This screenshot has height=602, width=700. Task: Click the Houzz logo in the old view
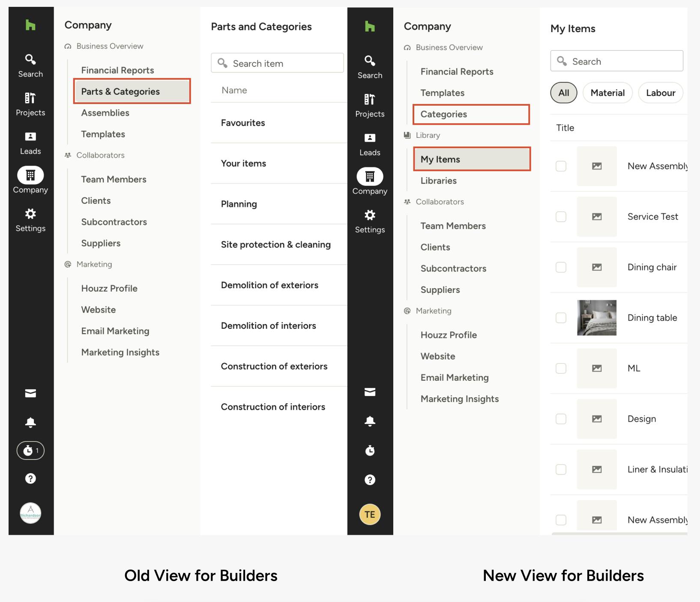30,25
